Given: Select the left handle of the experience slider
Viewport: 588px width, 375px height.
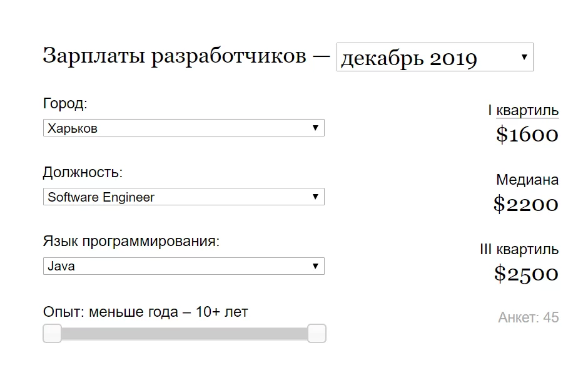Looking at the screenshot, I should pyautogui.click(x=53, y=334).
